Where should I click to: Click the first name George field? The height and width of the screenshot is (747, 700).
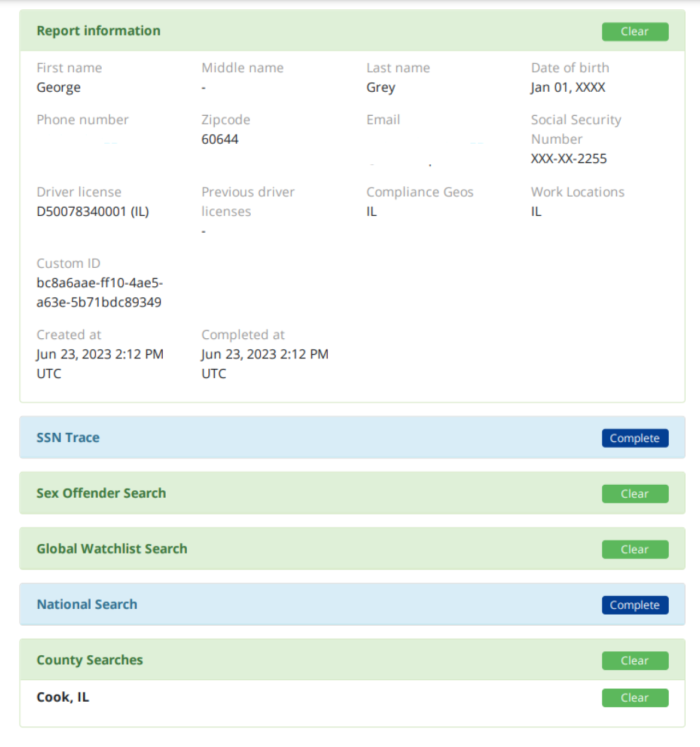[x=58, y=87]
